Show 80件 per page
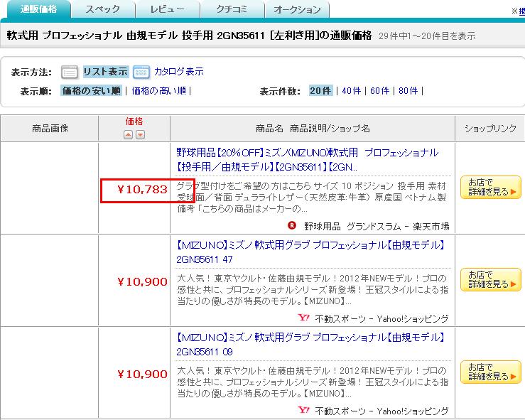Image resolution: width=525 pixels, height=420 pixels. point(408,90)
